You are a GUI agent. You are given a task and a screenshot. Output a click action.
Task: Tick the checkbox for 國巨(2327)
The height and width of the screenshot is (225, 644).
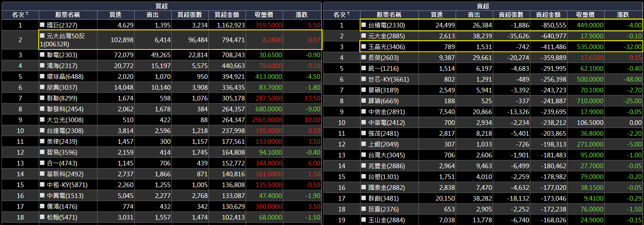(x=42, y=25)
